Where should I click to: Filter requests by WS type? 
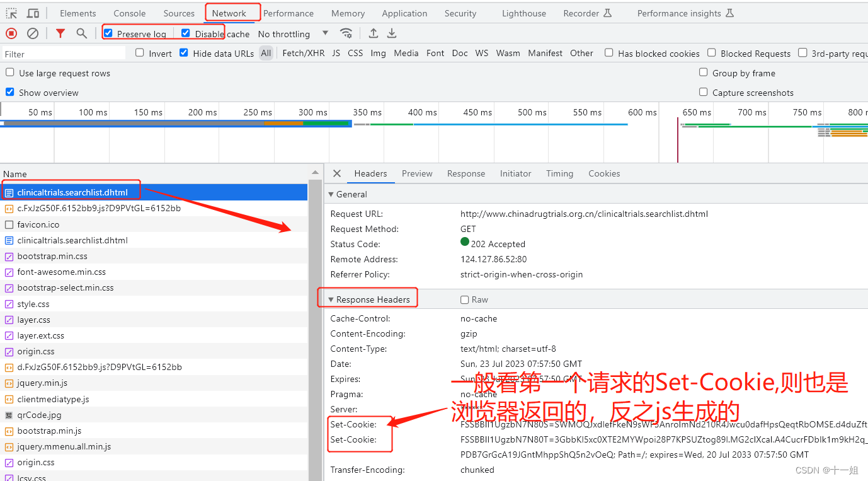482,53
